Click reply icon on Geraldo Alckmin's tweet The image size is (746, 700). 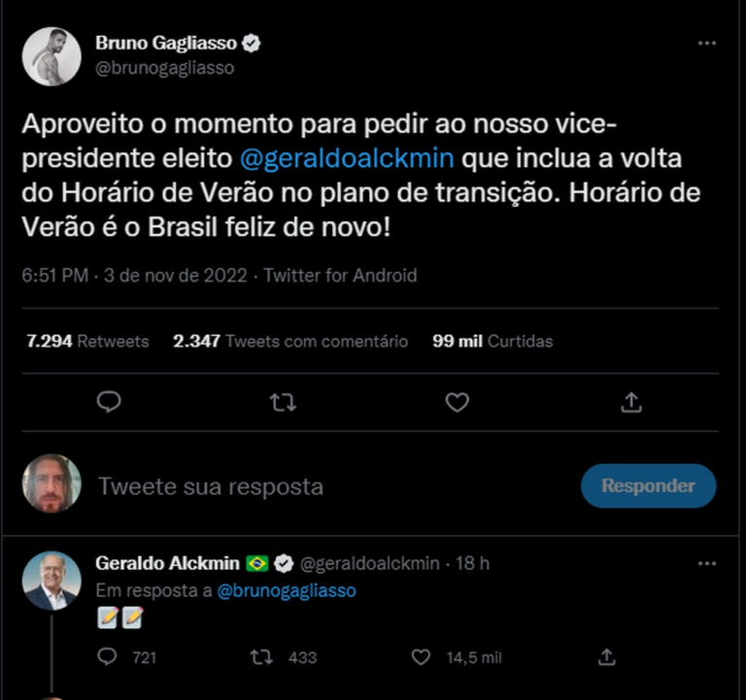click(109, 657)
